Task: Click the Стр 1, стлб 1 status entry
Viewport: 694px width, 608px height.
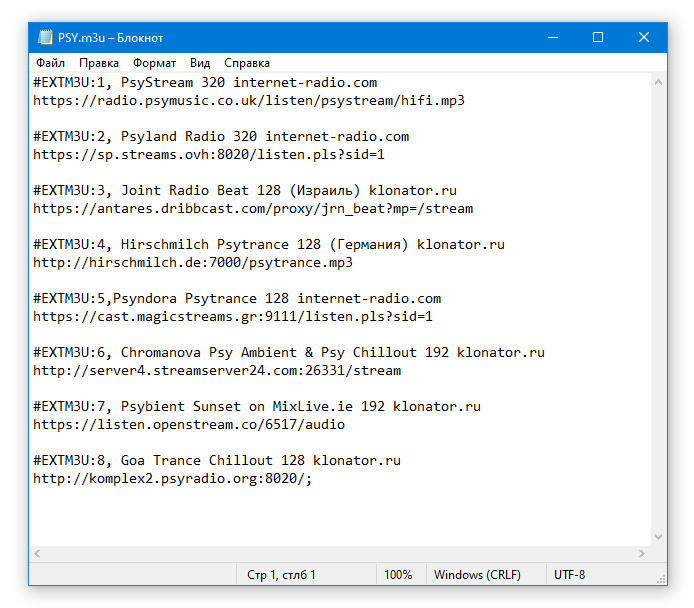Action: pyautogui.click(x=281, y=574)
